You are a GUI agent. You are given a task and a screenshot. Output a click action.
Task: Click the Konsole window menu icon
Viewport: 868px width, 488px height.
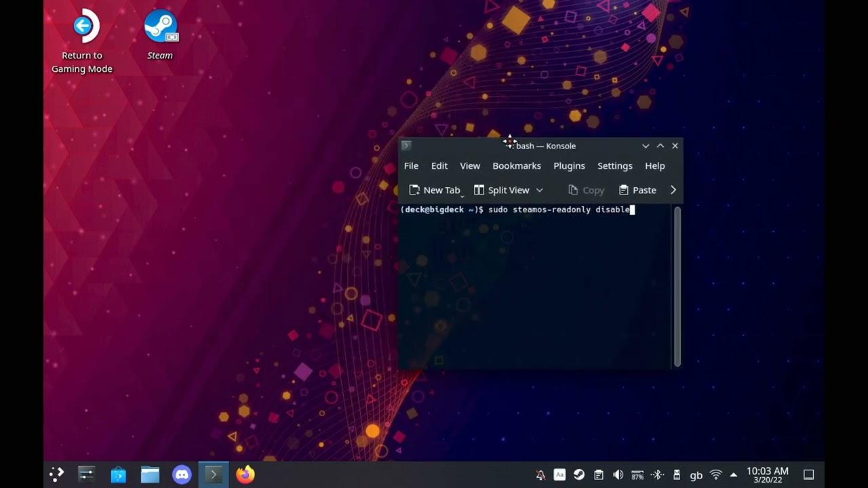(406, 145)
